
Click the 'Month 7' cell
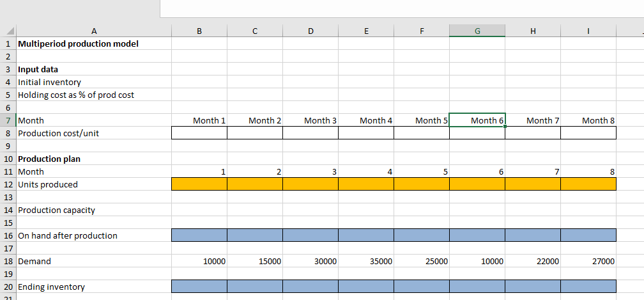[x=533, y=120]
